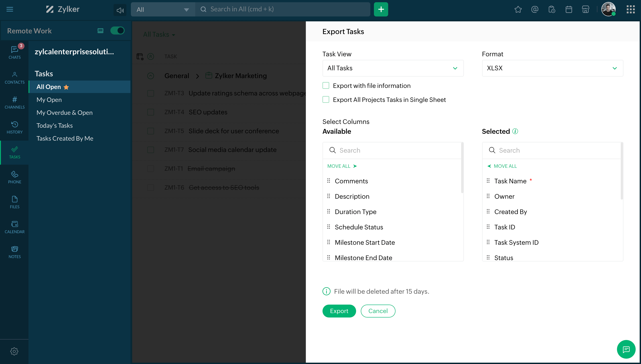The width and height of the screenshot is (641, 364).
Task: Open the Calendar view
Action: coord(14,227)
